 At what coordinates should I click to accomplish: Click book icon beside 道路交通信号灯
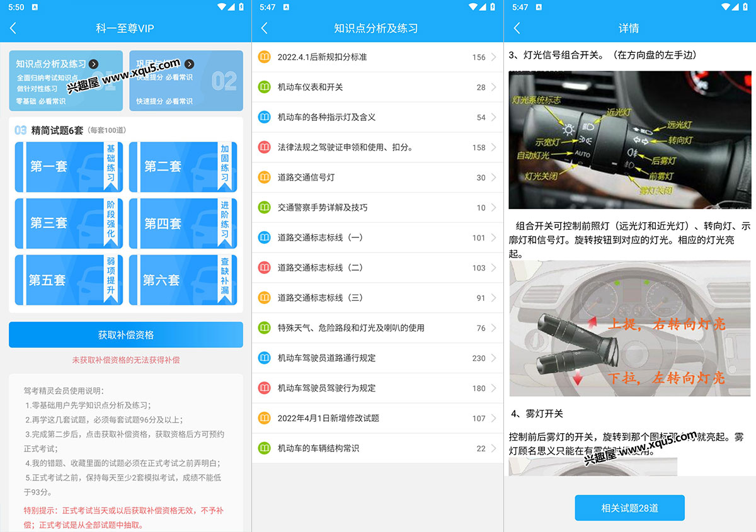(x=265, y=178)
